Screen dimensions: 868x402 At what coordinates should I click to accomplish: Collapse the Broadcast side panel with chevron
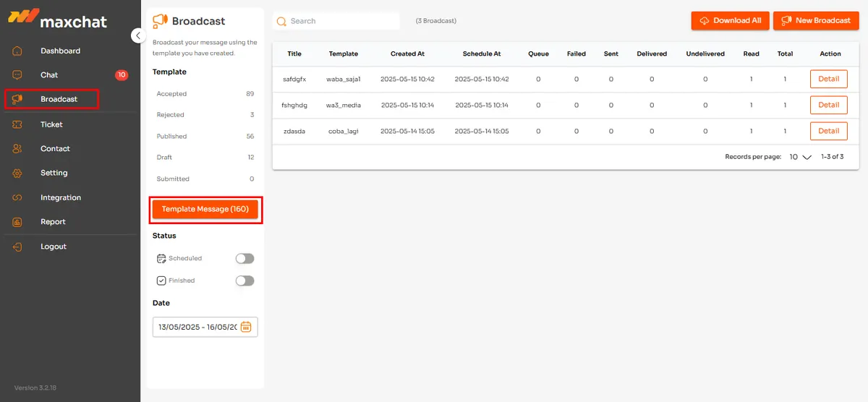(x=138, y=35)
